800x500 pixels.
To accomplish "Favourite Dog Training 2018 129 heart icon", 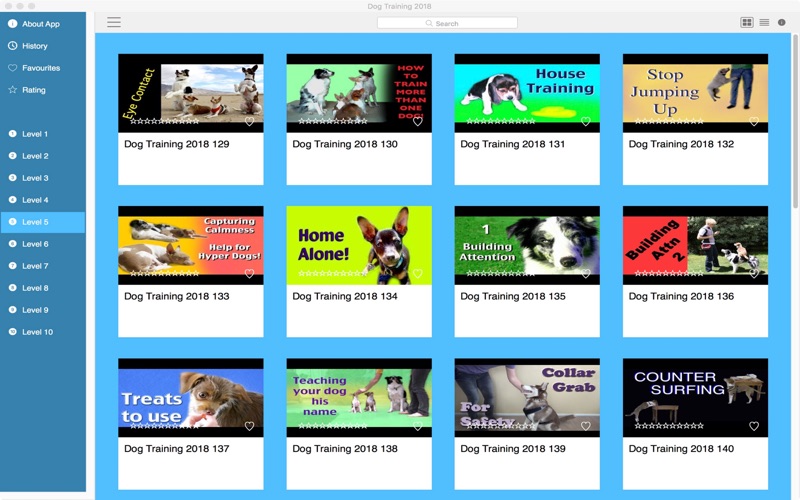I will [x=249, y=121].
